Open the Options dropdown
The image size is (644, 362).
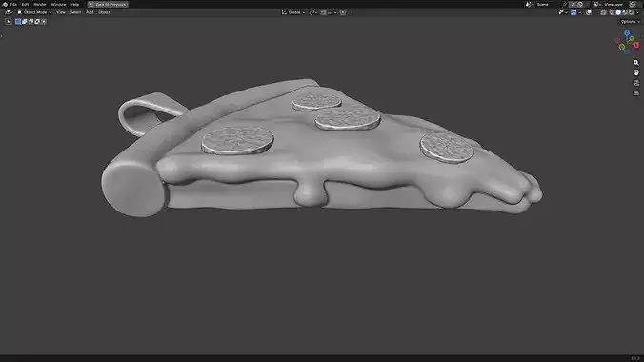point(630,21)
